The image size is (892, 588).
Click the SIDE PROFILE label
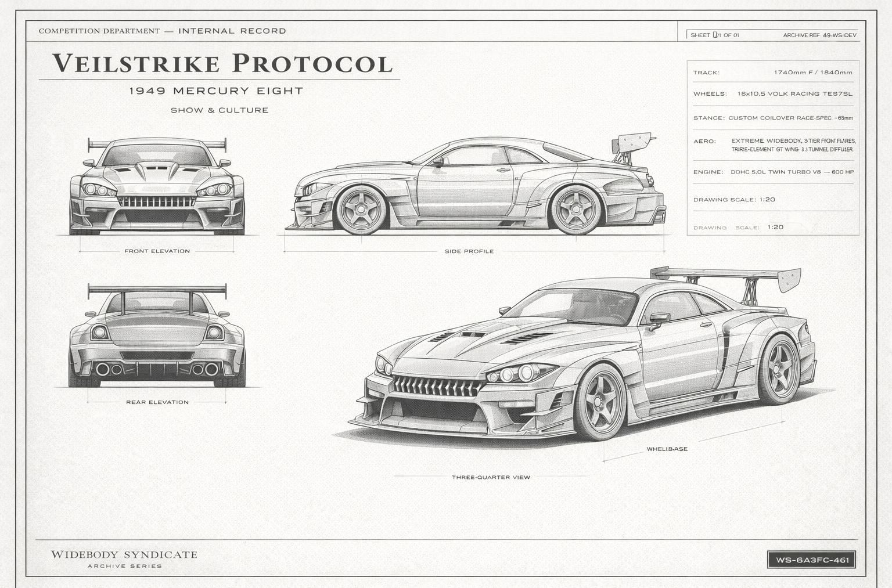click(x=469, y=251)
